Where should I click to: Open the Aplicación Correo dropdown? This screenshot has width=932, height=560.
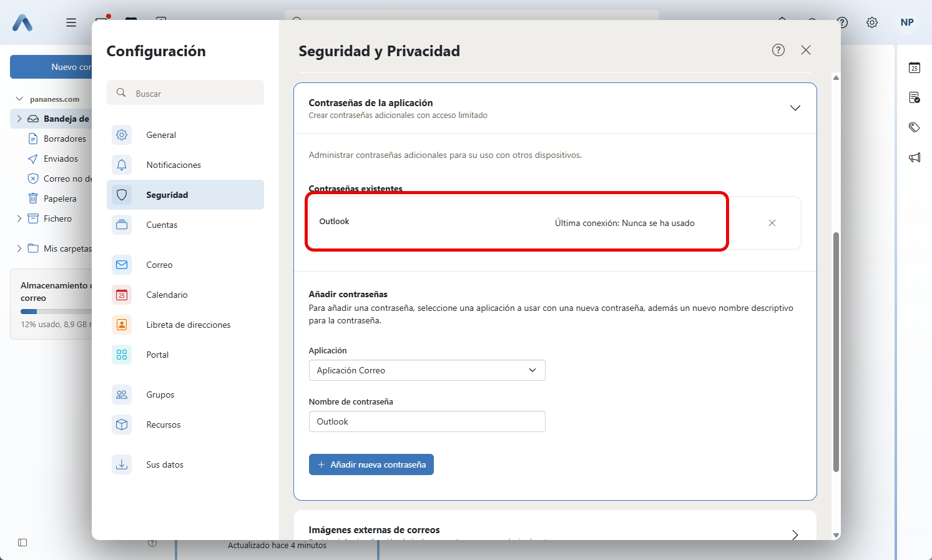click(427, 370)
